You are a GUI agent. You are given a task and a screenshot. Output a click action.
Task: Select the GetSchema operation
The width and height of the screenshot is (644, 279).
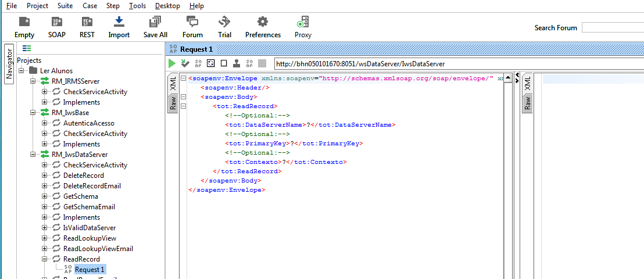pyautogui.click(x=80, y=196)
